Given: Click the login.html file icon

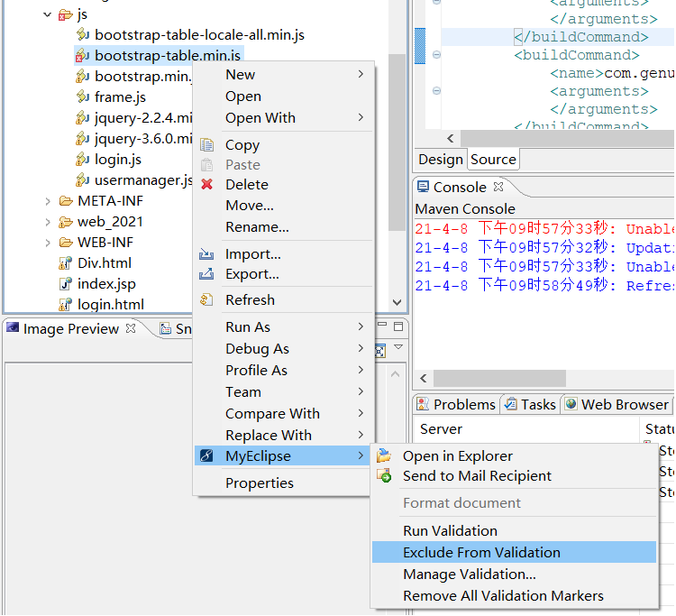Looking at the screenshot, I should 65,304.
